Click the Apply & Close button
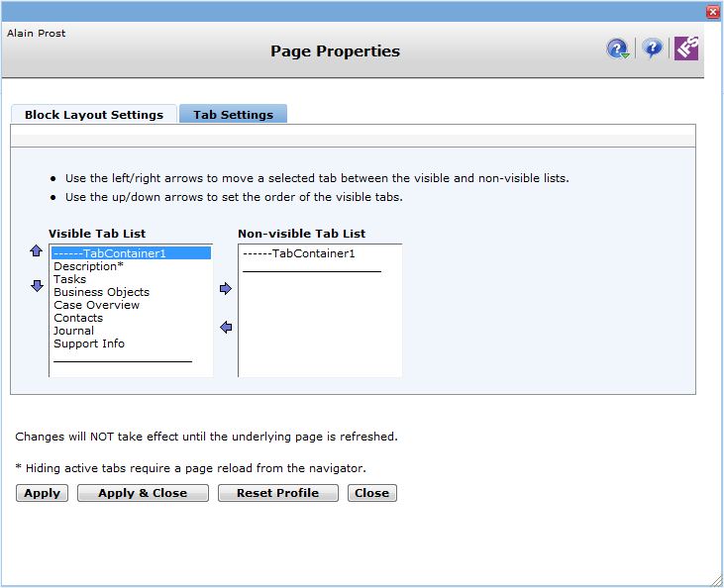The width and height of the screenshot is (724, 588). click(143, 493)
